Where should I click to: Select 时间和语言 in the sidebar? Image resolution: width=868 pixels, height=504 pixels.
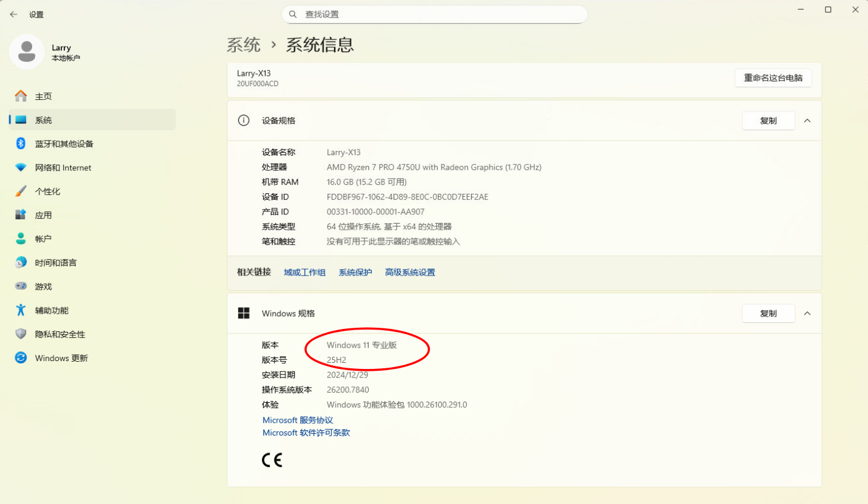[x=55, y=262]
